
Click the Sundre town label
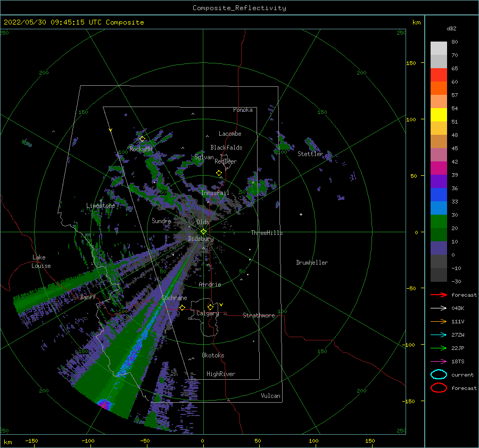[x=161, y=221]
